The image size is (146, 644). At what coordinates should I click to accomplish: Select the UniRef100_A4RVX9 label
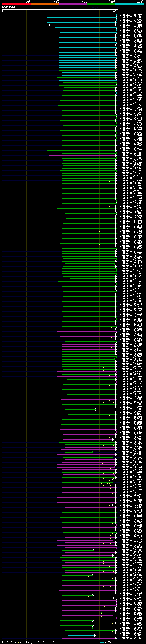(131, 95)
